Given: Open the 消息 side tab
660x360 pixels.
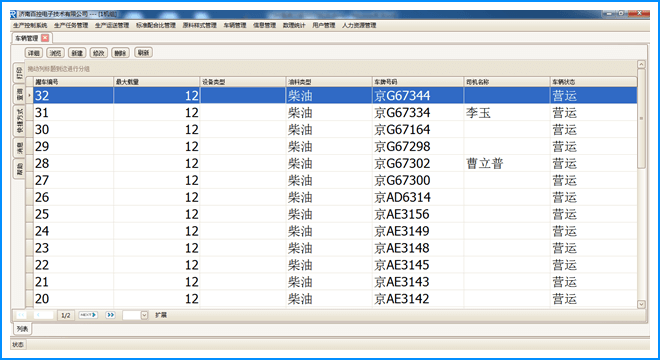Looking at the screenshot, I should click(19, 148).
